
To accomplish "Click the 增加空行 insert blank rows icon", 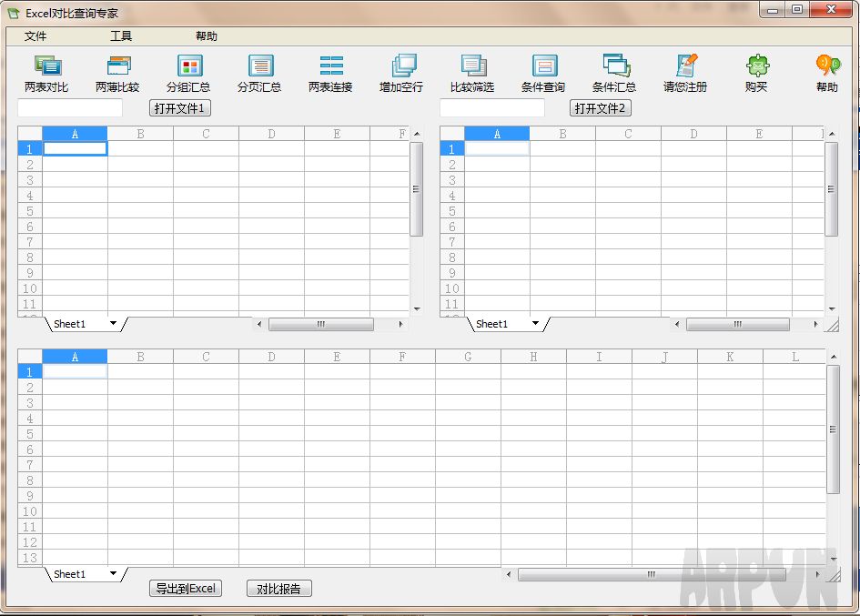I will click(x=400, y=73).
